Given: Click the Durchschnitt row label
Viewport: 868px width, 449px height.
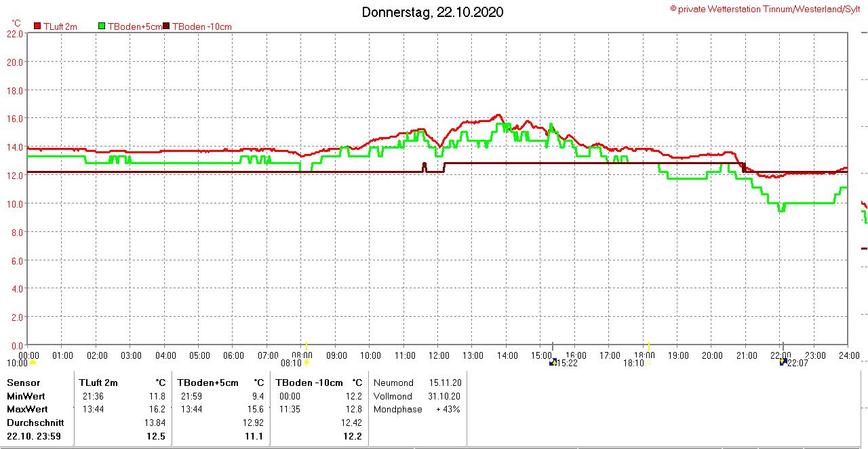Looking at the screenshot, I should pos(35,422).
